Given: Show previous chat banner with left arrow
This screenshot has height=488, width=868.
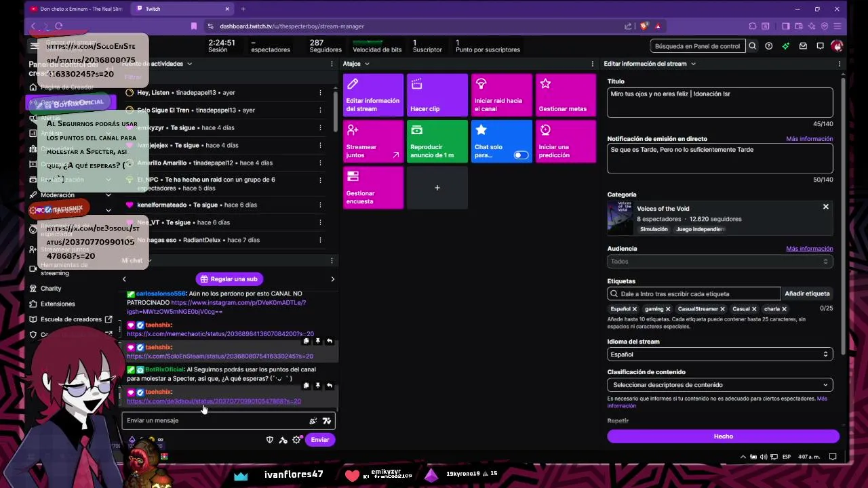Looking at the screenshot, I should click(x=124, y=279).
